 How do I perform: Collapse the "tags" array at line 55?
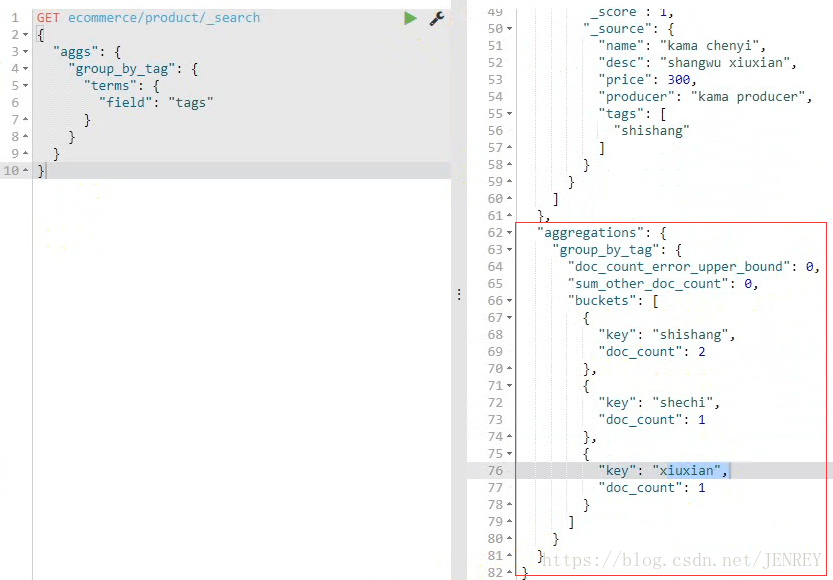pyautogui.click(x=509, y=114)
